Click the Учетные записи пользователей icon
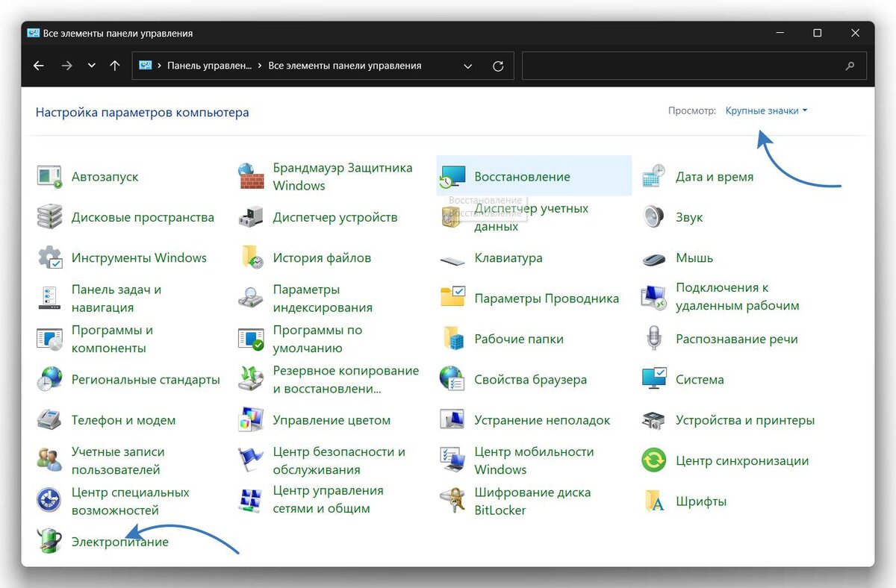Screen dimensions: 896x588 pos(49,460)
